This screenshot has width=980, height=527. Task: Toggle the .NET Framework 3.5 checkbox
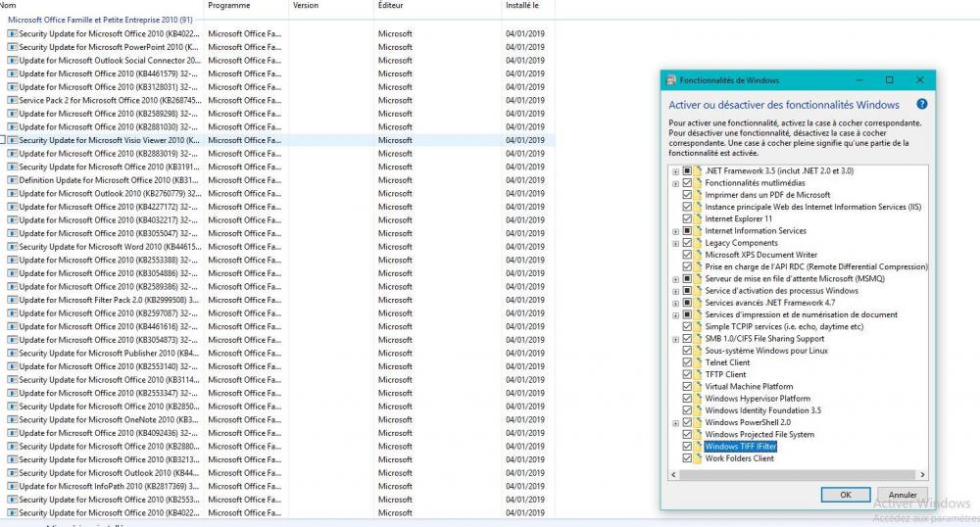click(688, 171)
